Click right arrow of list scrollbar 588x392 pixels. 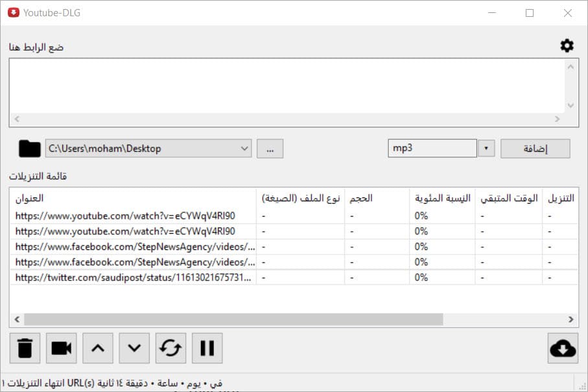point(570,319)
